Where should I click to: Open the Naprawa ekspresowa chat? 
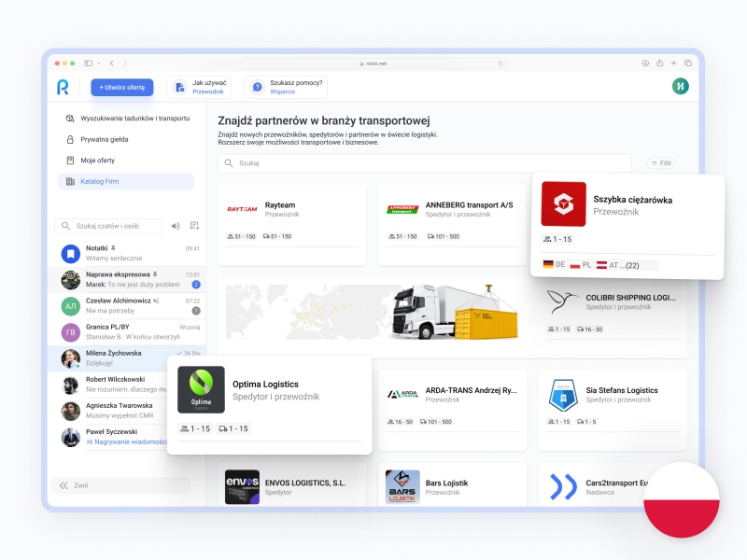coord(127,279)
